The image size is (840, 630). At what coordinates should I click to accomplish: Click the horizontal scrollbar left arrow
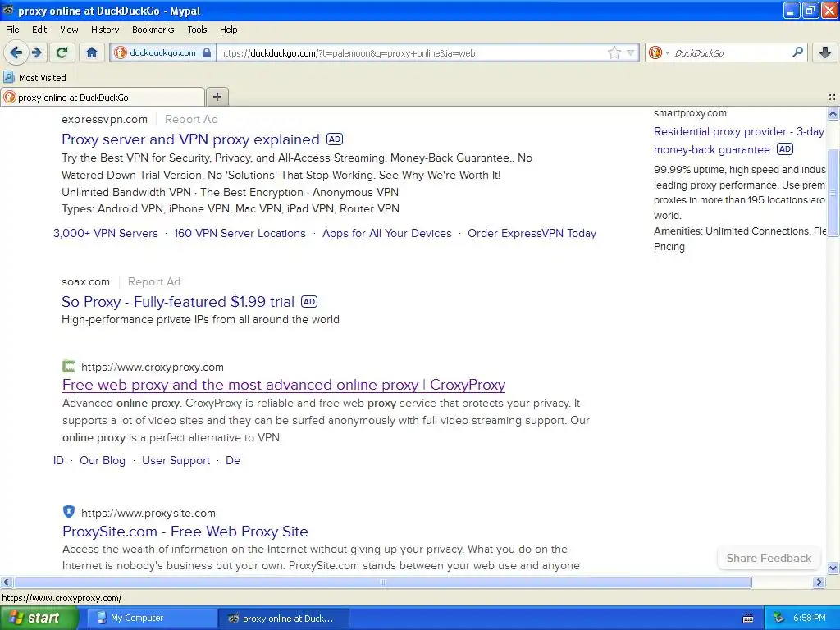(7, 582)
